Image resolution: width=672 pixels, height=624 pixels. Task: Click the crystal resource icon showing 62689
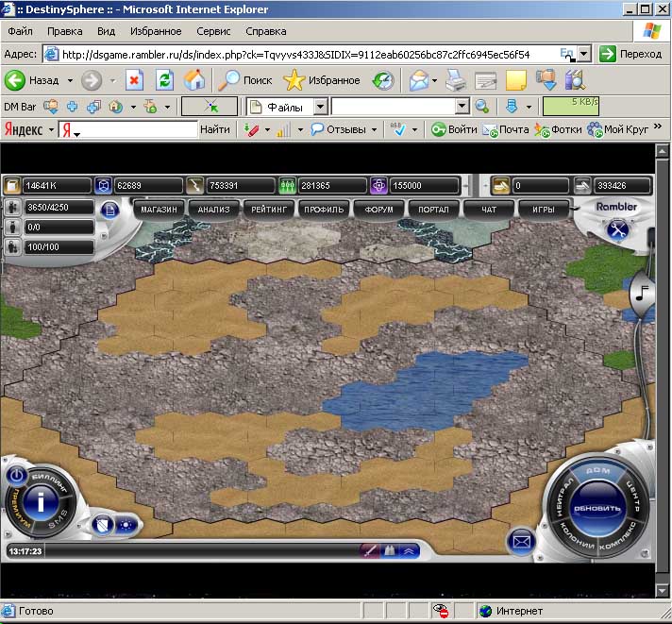[103, 186]
